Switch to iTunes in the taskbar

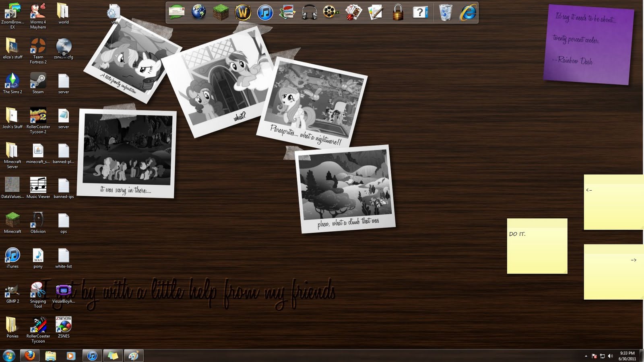pos(92,356)
